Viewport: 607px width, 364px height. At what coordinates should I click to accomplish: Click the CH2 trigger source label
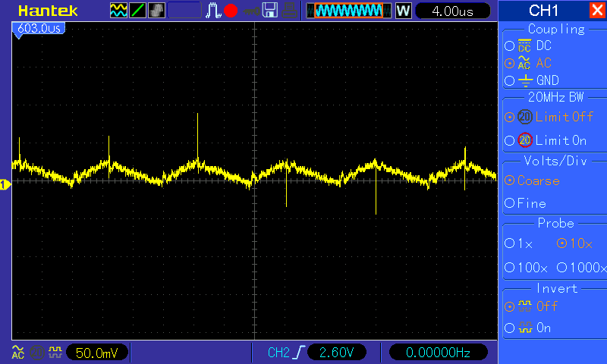coord(278,353)
